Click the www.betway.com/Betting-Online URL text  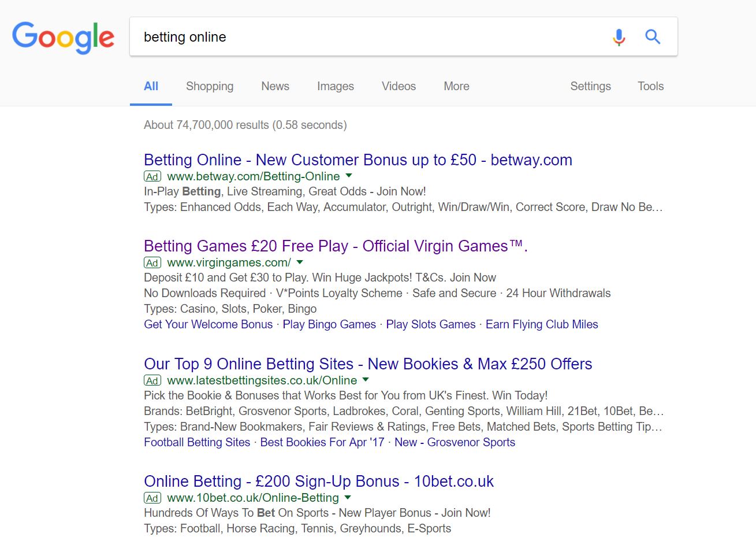pos(254,176)
